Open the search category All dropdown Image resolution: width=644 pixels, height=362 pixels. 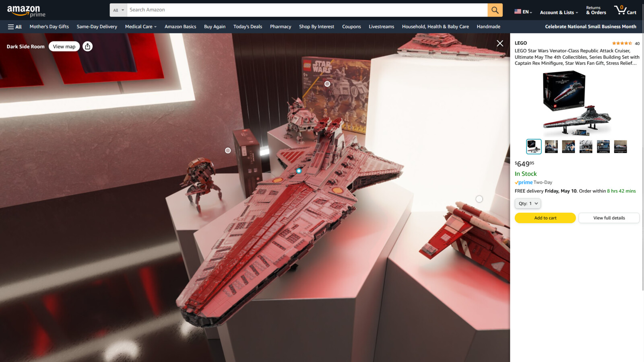[118, 10]
